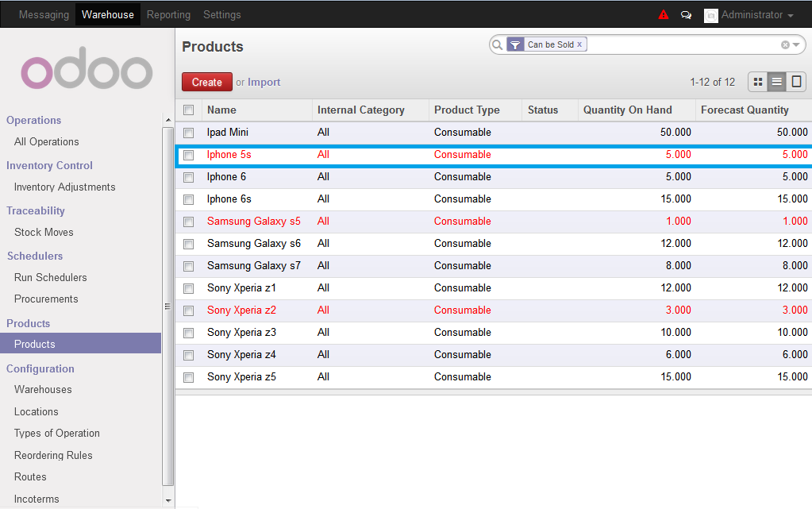Check the Iphone 5s row checkbox
This screenshot has height=509, width=812.
[188, 155]
